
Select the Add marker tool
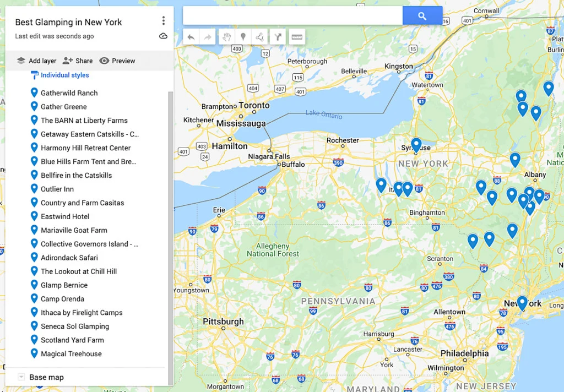243,37
